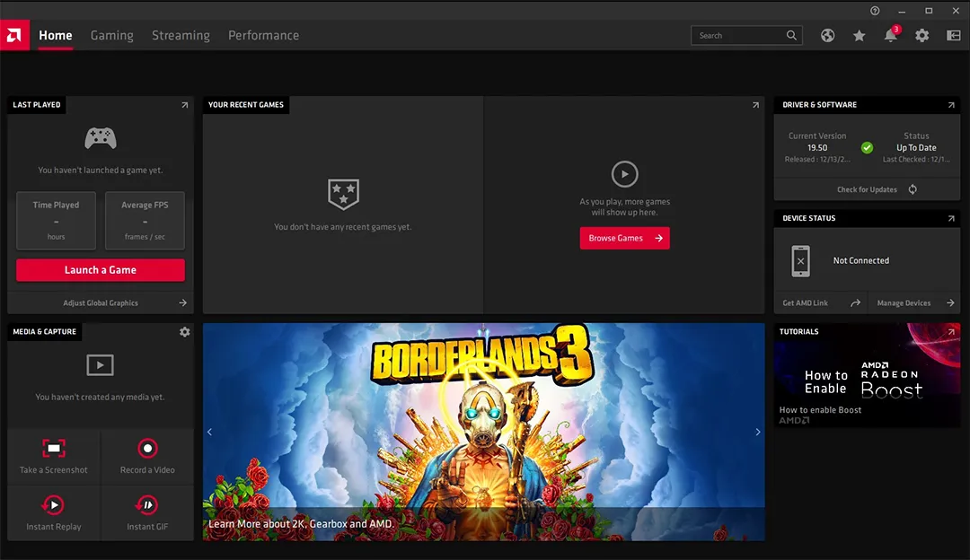
Task: Expand the Device Status panel
Action: click(x=951, y=218)
